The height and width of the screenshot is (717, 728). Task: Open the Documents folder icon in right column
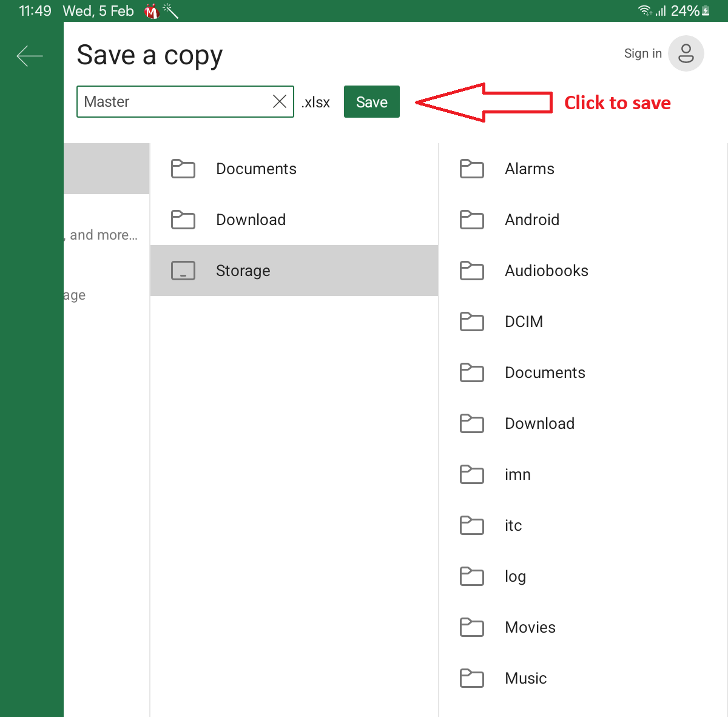click(x=472, y=372)
